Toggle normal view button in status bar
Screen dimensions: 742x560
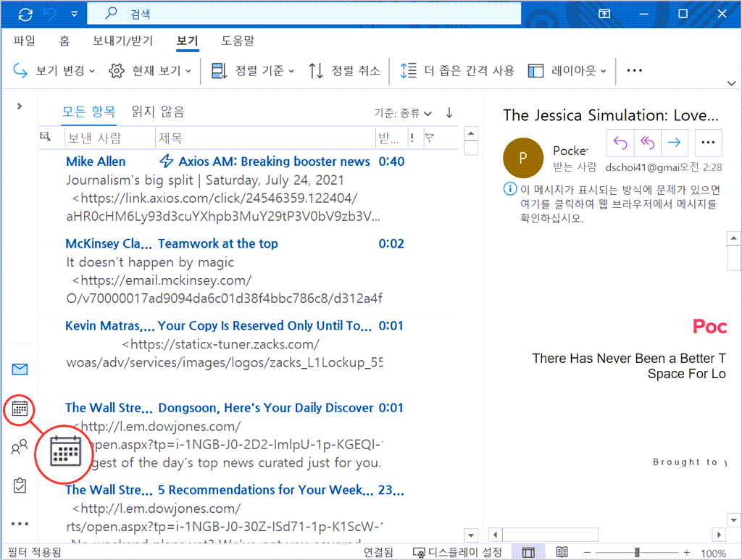[528, 553]
